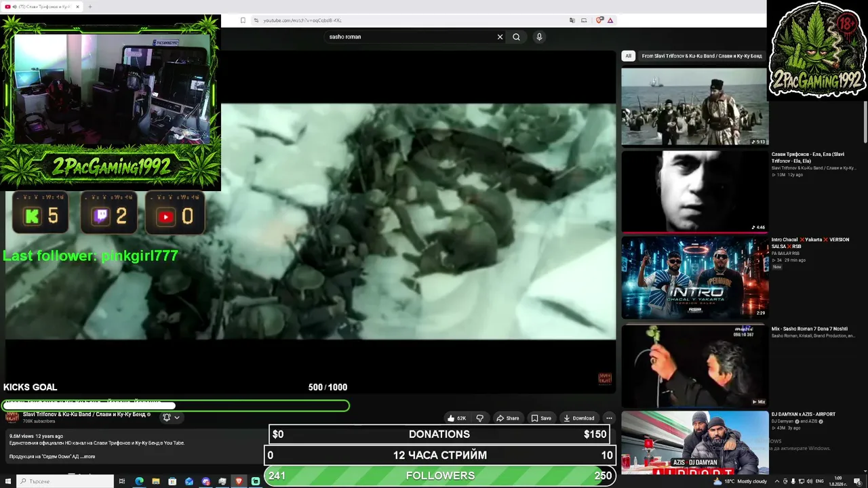Viewport: 868px width, 488px height.
Task: Launch Microsoft Edge from the taskbar
Action: (x=139, y=481)
